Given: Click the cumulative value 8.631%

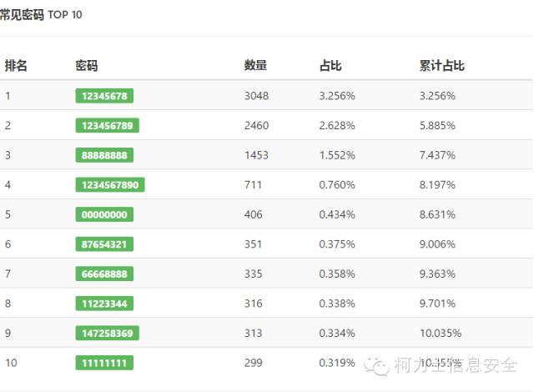Looking at the screenshot, I should click(437, 214).
